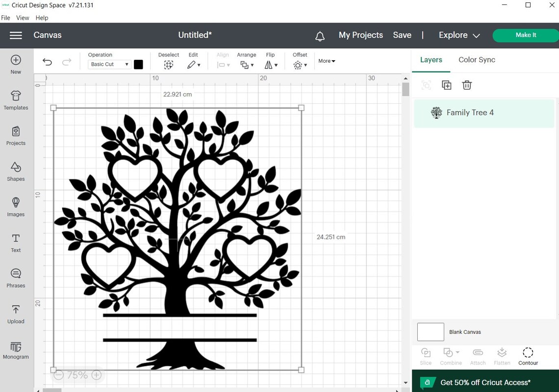559x392 pixels.
Task: Click the black operation color swatch
Action: (138, 64)
